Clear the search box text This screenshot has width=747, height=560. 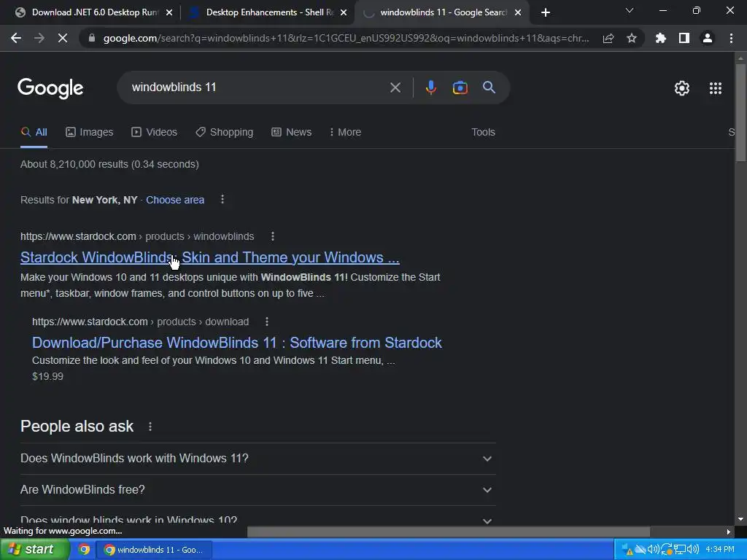(395, 87)
